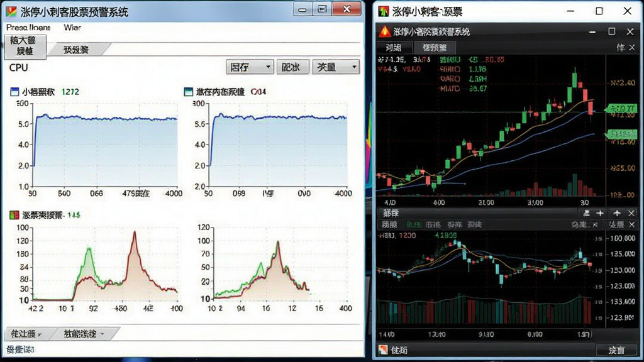Select the two-line tab above the CPU heading
This screenshot has width=644, height=362.
(25, 46)
